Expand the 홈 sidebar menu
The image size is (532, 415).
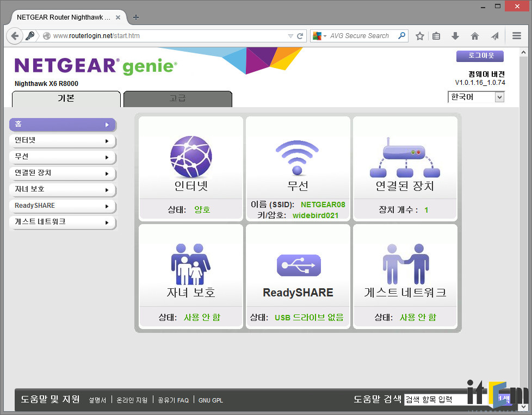coord(63,125)
